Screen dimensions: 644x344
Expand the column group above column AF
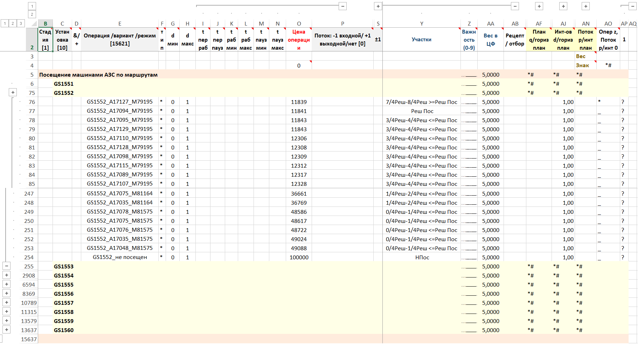click(x=539, y=6)
